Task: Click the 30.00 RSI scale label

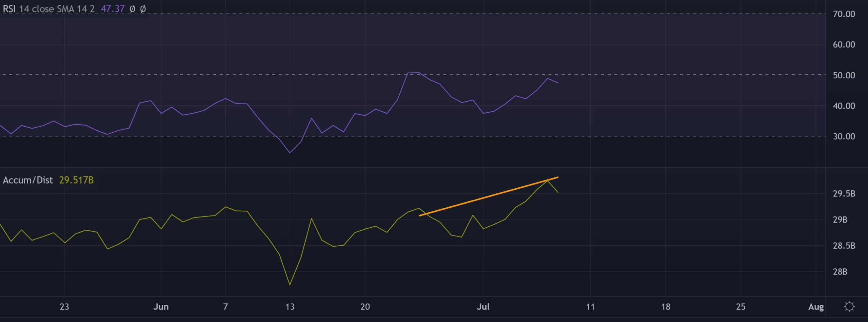Action: pyautogui.click(x=844, y=136)
